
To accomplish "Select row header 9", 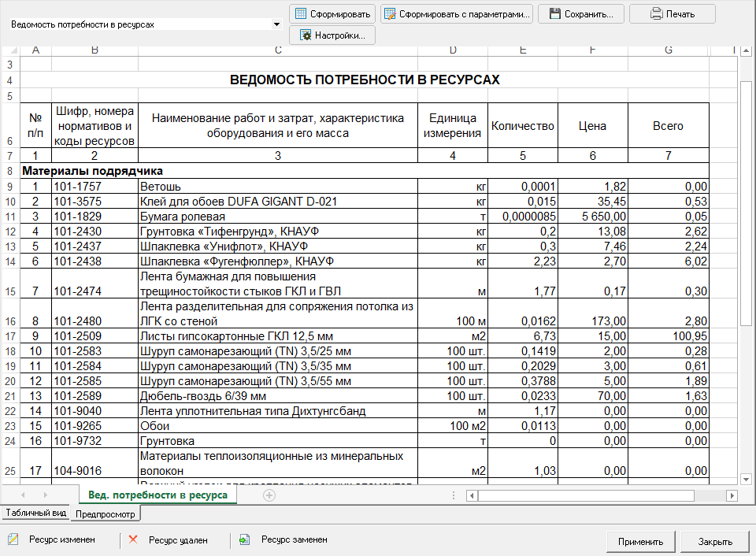I will pyautogui.click(x=10, y=187).
